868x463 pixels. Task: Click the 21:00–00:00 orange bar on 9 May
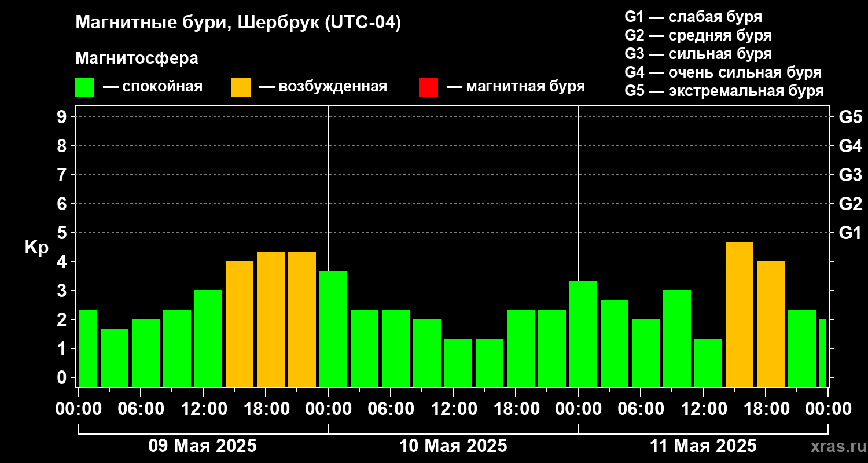point(302,319)
